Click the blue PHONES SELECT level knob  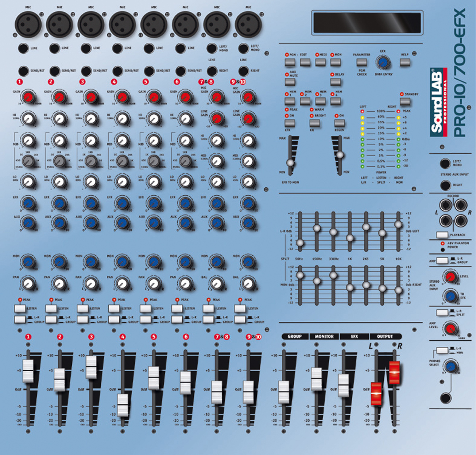pyautogui.click(x=450, y=366)
